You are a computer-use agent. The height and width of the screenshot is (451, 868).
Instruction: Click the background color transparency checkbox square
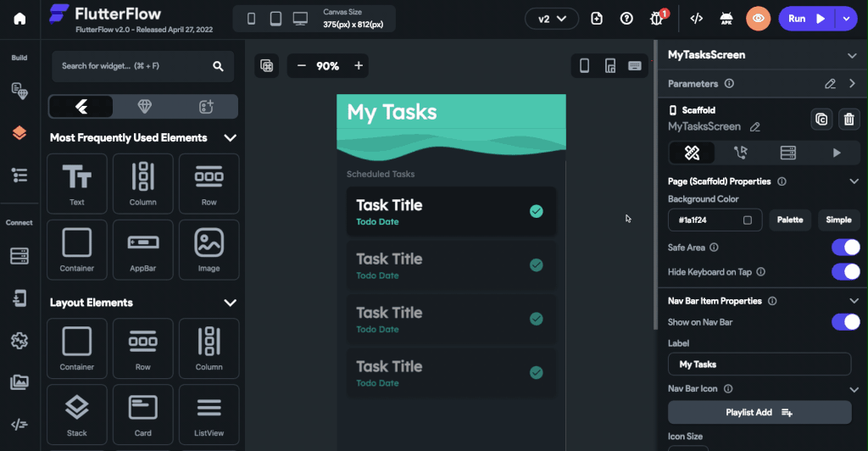(x=748, y=220)
